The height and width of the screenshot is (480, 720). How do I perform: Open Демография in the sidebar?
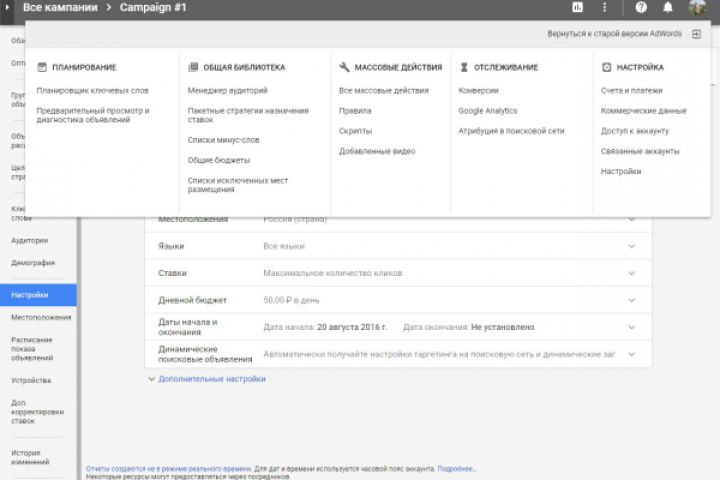pos(33,263)
